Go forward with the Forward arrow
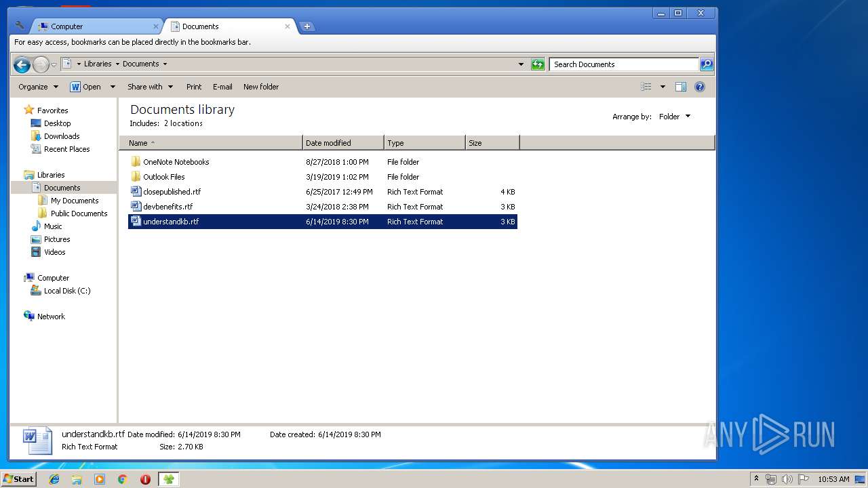868x488 pixels. [x=41, y=64]
